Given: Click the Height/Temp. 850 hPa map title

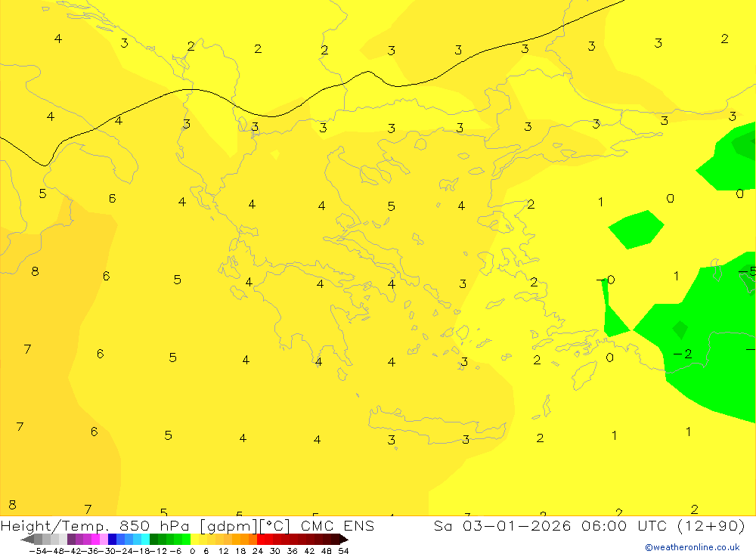Looking at the screenshot, I should [x=187, y=525].
